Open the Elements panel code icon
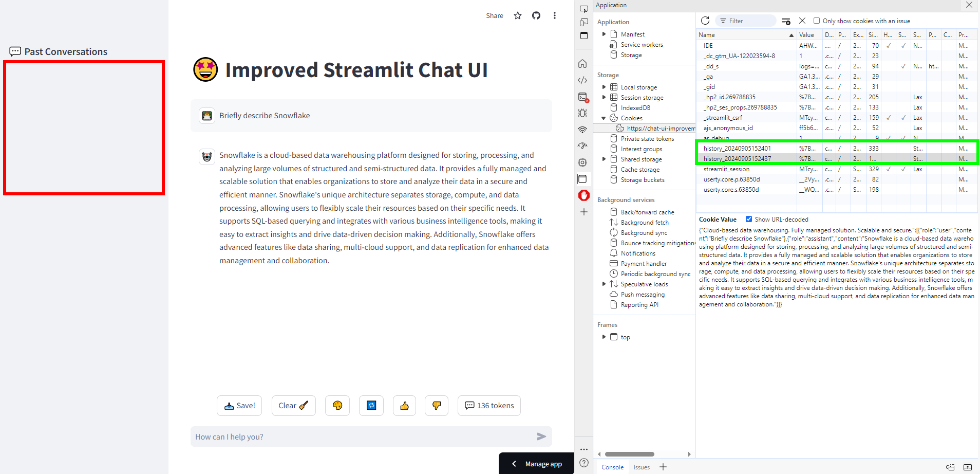The width and height of the screenshot is (980, 474). [x=582, y=80]
